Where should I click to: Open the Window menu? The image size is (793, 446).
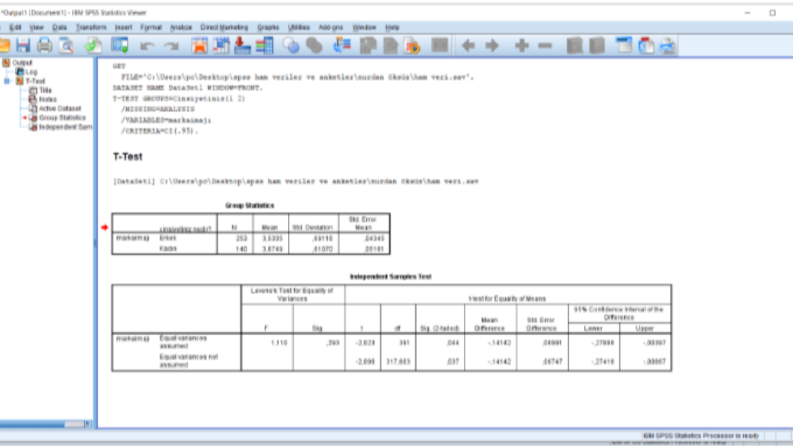[x=364, y=27]
